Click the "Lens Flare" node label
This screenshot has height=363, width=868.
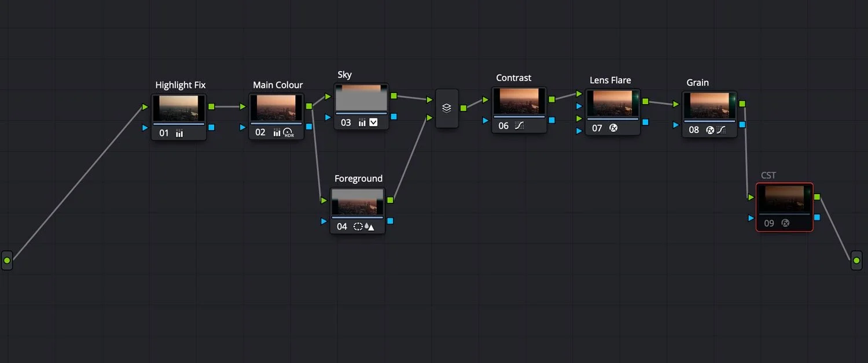[610, 80]
